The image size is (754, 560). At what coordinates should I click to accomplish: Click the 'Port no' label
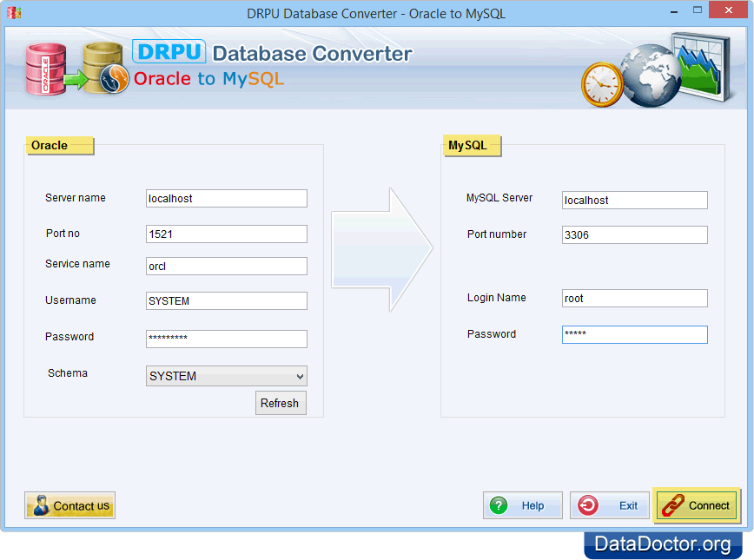[63, 234]
